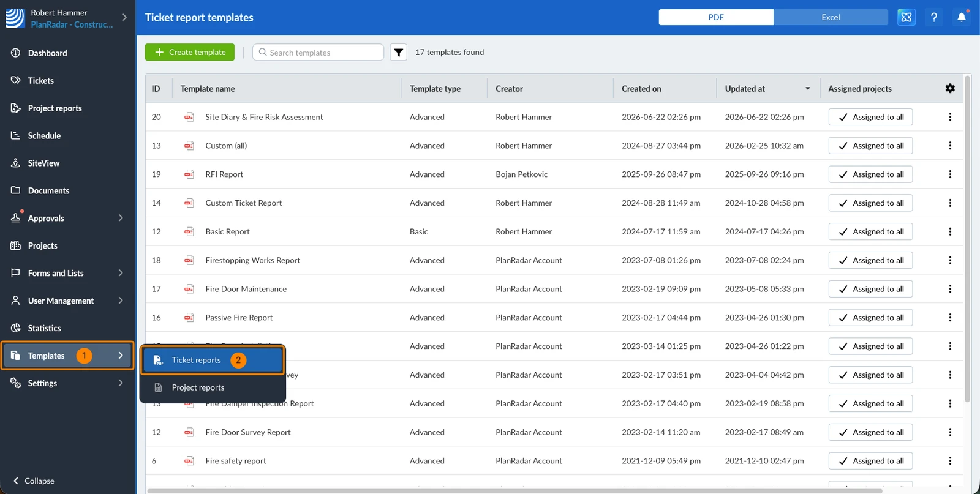Click the notification bell icon
980x494 pixels.
pyautogui.click(x=962, y=17)
